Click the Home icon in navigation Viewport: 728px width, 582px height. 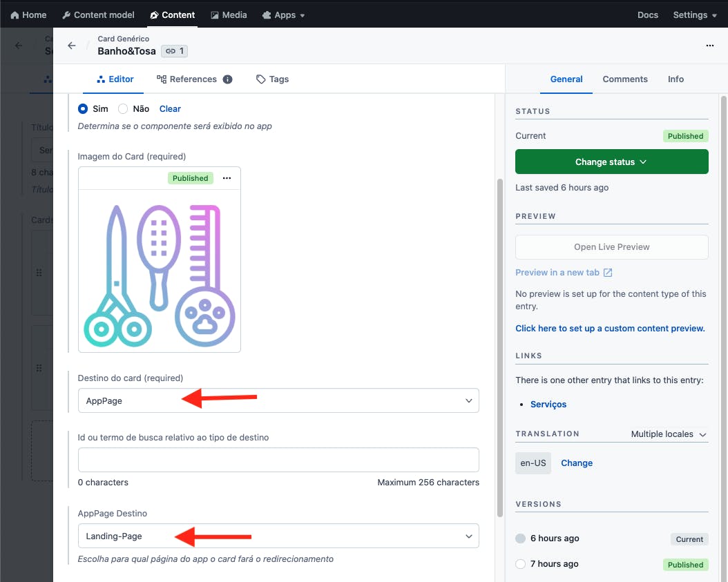[x=15, y=14]
